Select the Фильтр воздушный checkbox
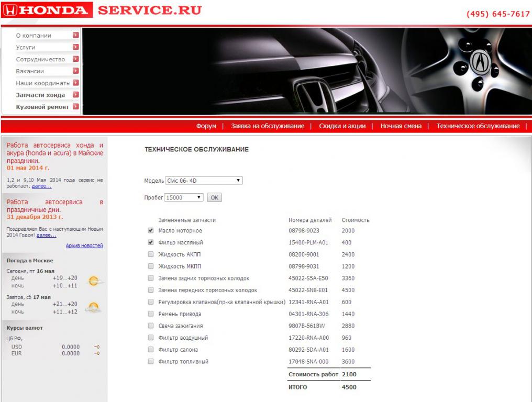This screenshot has height=402, width=532. [151, 338]
